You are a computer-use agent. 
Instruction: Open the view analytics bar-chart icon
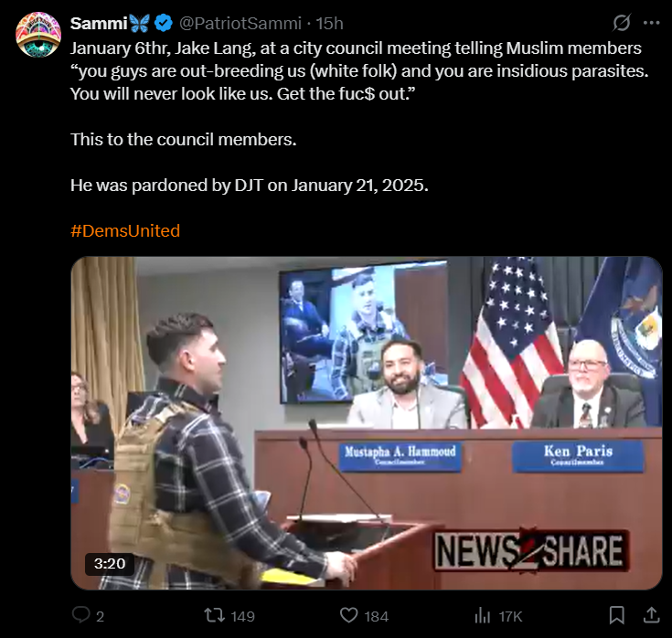tap(483, 616)
